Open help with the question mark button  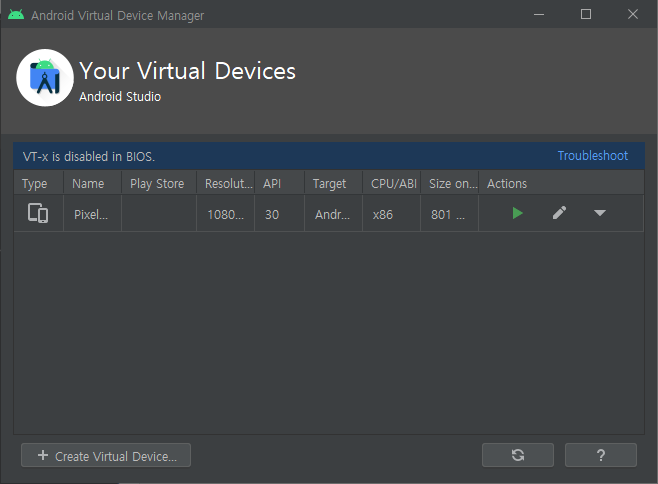601,455
